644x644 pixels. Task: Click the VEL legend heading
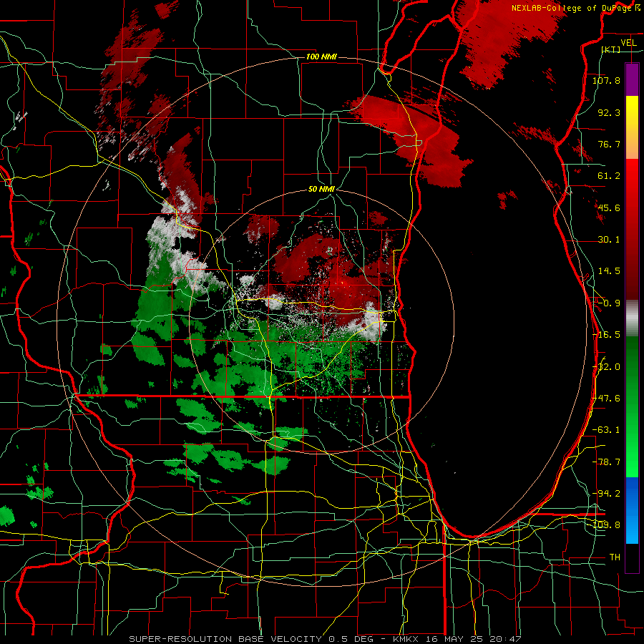[628, 43]
